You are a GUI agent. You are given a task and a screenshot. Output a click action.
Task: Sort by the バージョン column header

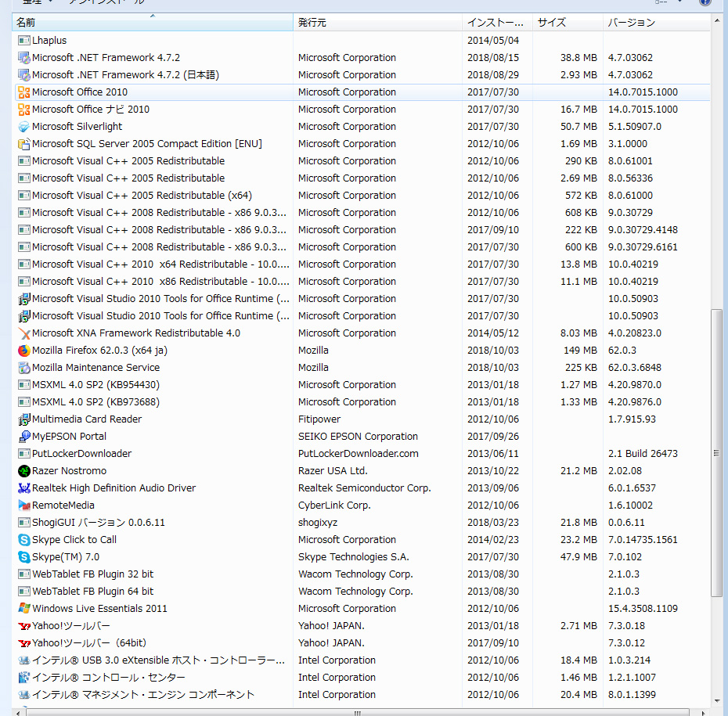click(657, 22)
